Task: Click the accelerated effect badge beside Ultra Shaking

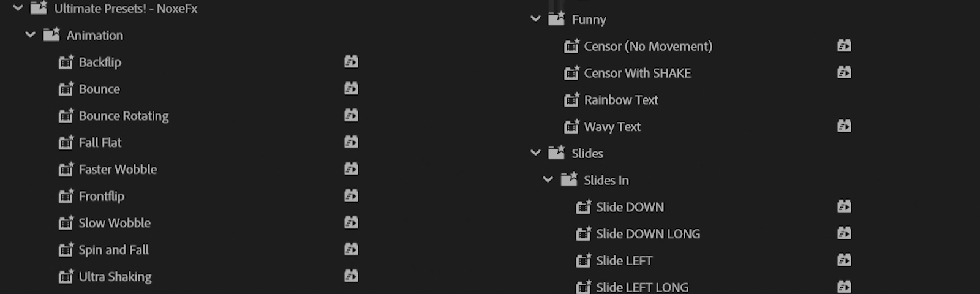Action: (x=351, y=276)
